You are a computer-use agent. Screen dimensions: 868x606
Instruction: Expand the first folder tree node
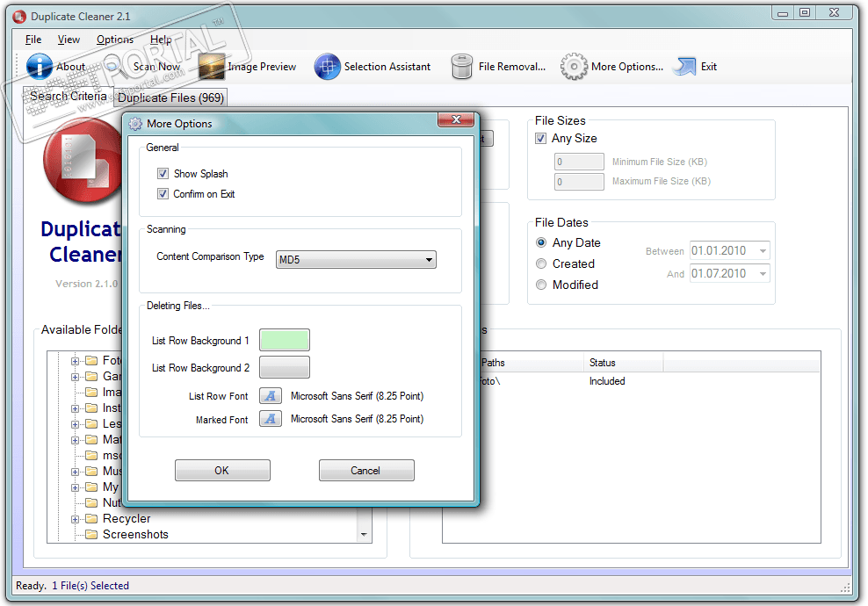[x=75, y=361]
